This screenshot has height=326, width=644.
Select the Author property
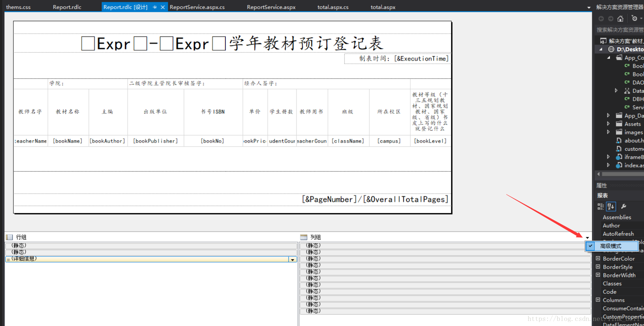pos(611,226)
